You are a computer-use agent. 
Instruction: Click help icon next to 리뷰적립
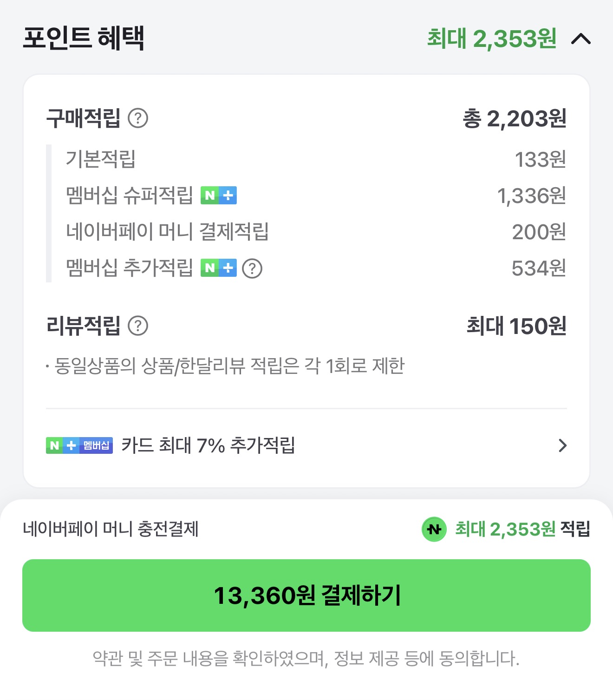coord(138,326)
